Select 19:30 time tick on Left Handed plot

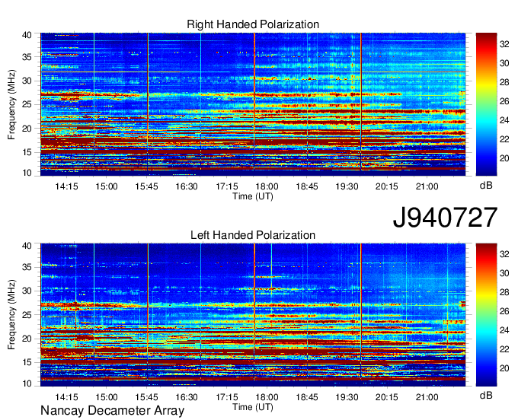point(347,397)
